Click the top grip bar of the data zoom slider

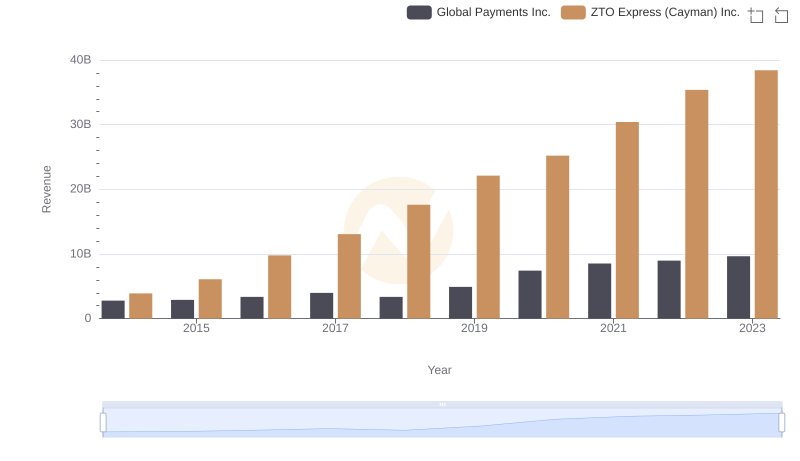pos(442,404)
